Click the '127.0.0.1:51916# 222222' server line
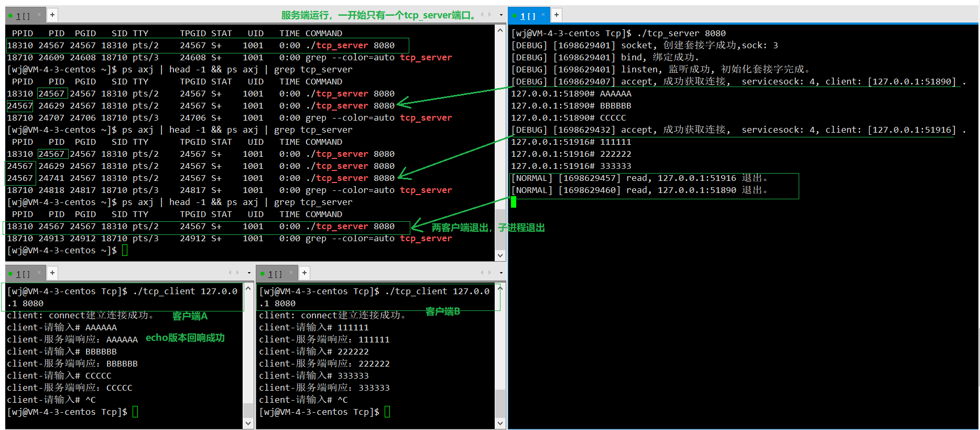This screenshot has height=430, width=980. (571, 154)
